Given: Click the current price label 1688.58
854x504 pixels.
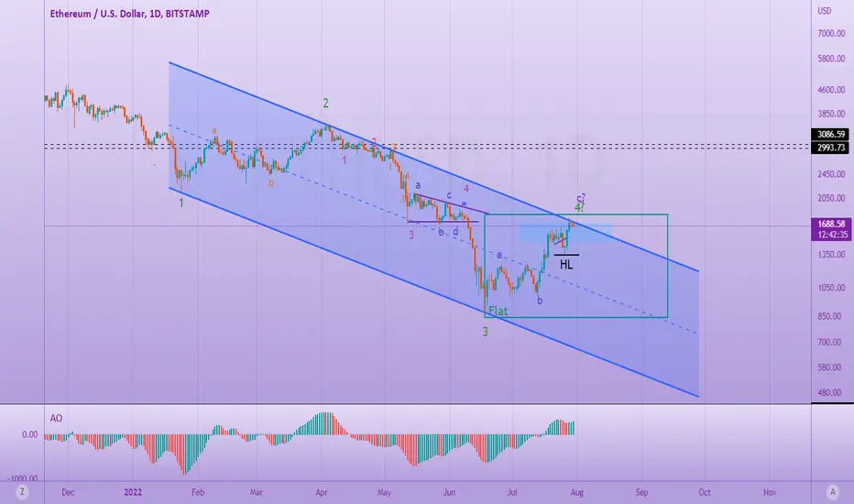Looking at the screenshot, I should pyautogui.click(x=831, y=224).
